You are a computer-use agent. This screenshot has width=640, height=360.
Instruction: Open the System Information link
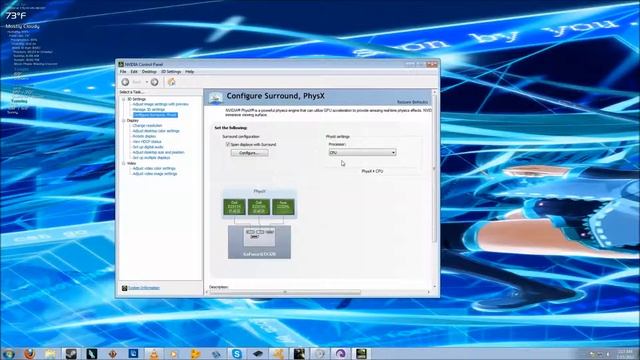click(144, 288)
